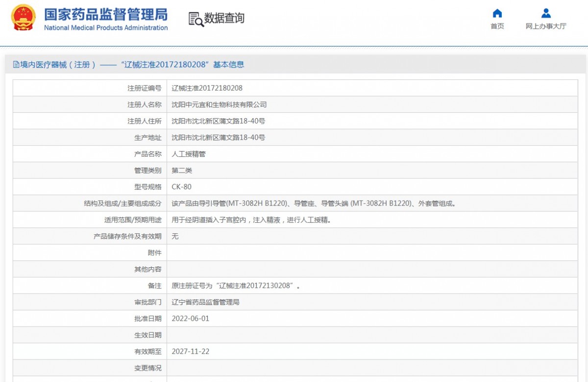The image size is (588, 382).
Task: Select the 附件 label cell
Action: click(x=90, y=253)
